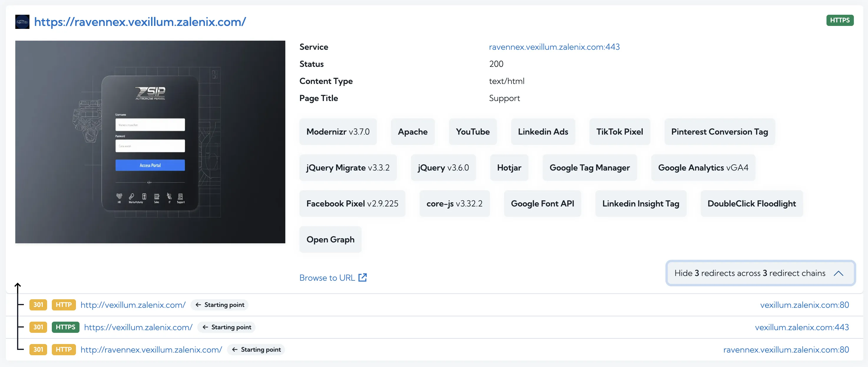The height and width of the screenshot is (367, 868).
Task: Open the http://vexillum.zalenix.com/ redirect link
Action: point(133,305)
